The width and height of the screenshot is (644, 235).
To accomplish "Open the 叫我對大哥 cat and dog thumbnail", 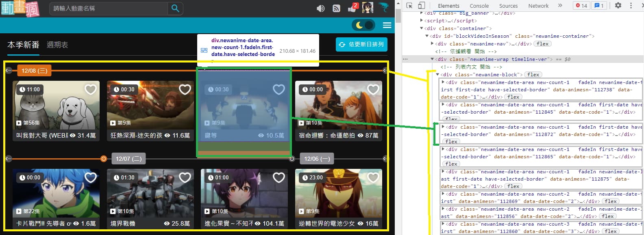I will point(56,105).
